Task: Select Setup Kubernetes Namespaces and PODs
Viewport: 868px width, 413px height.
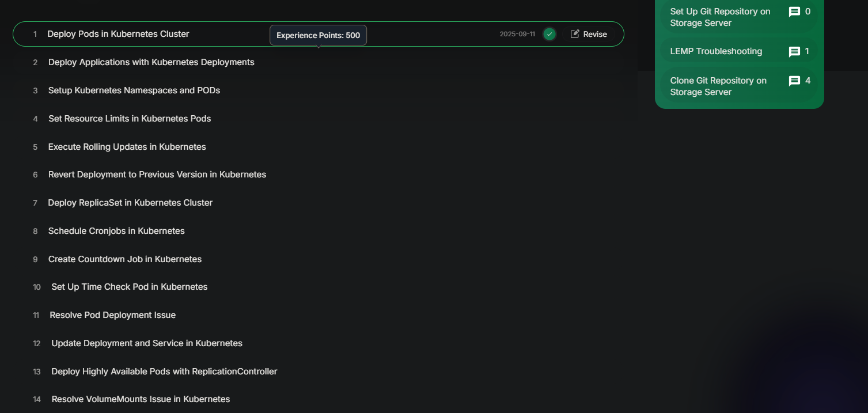Action: [x=134, y=90]
